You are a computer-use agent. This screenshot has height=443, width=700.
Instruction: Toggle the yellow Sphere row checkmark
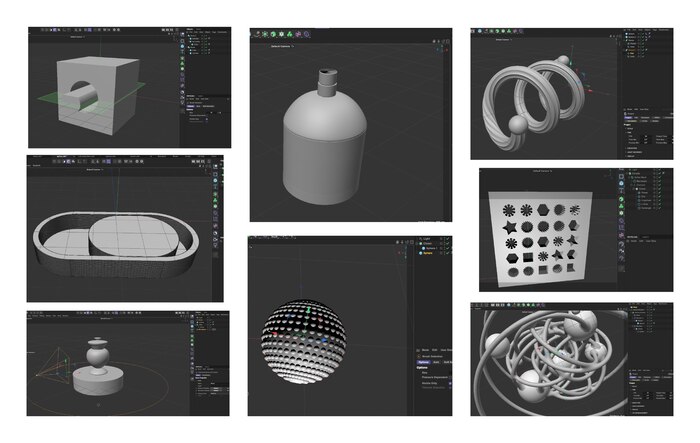pyautogui.click(x=447, y=253)
